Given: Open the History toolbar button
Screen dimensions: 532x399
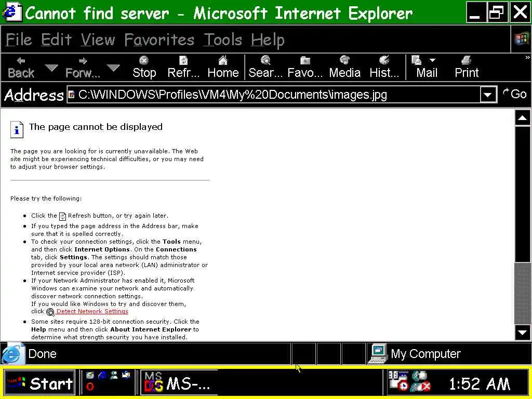Looking at the screenshot, I should click(x=384, y=67).
